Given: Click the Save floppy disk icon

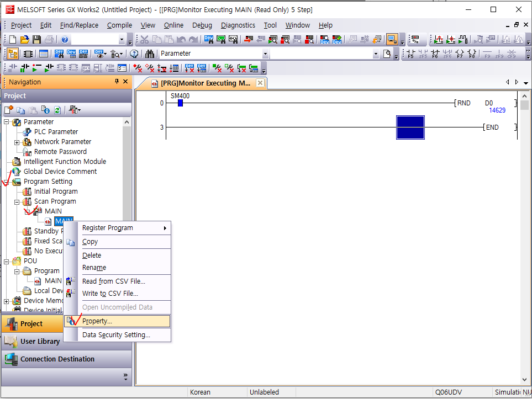Looking at the screenshot, I should 36,40.
